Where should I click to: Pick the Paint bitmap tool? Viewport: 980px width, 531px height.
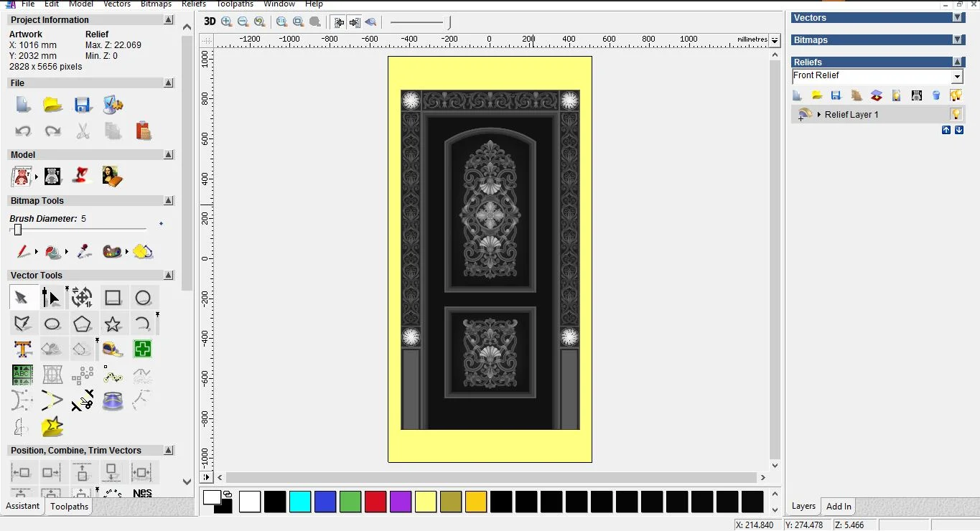(22, 252)
